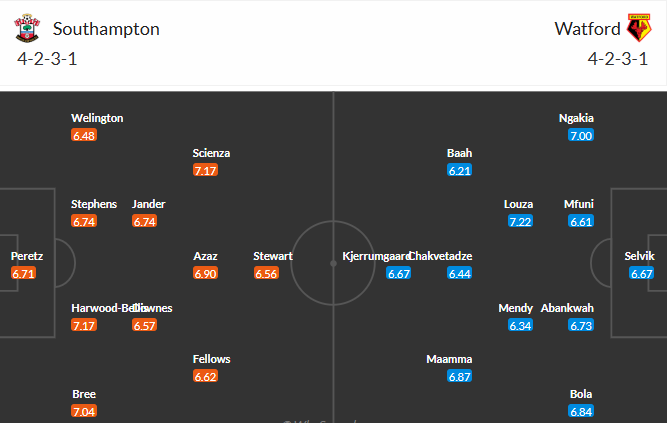The image size is (667, 423).
Task: Select Watford winger Baah
Action: click(459, 153)
